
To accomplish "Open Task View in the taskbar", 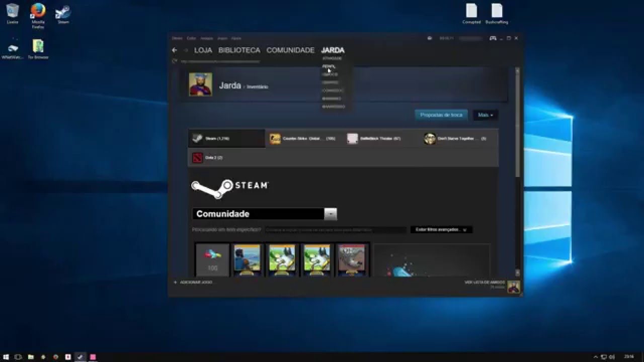I will pyautogui.click(x=18, y=357).
